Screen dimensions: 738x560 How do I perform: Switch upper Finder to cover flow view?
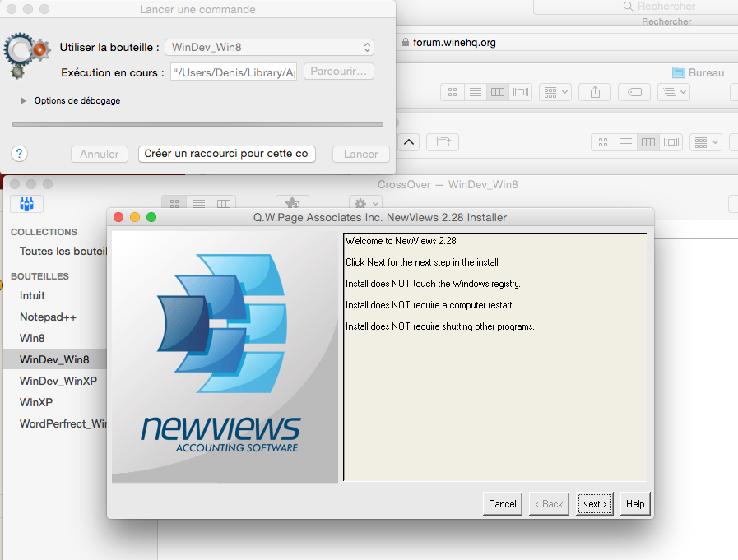tap(521, 92)
